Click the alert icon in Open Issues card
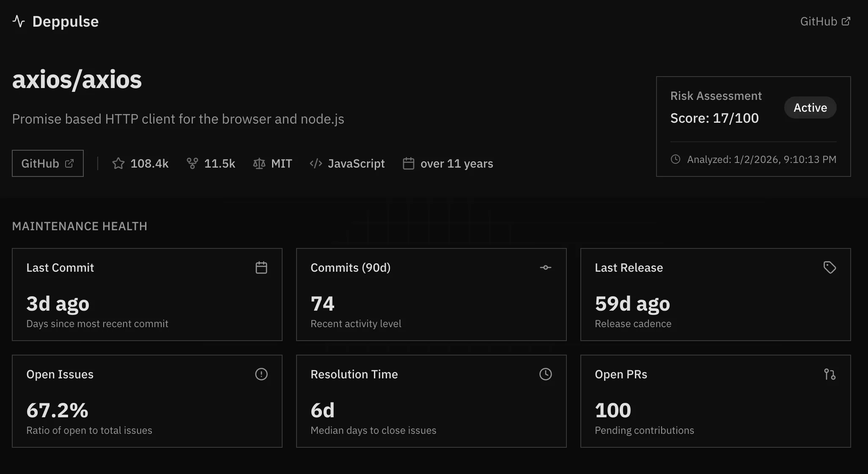This screenshot has width=868, height=474. pos(261,374)
